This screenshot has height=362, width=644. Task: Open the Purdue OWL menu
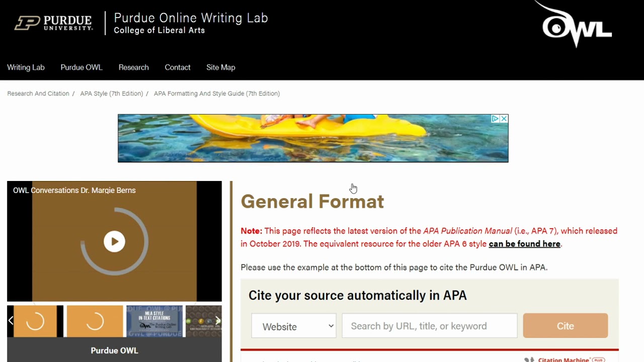click(82, 67)
